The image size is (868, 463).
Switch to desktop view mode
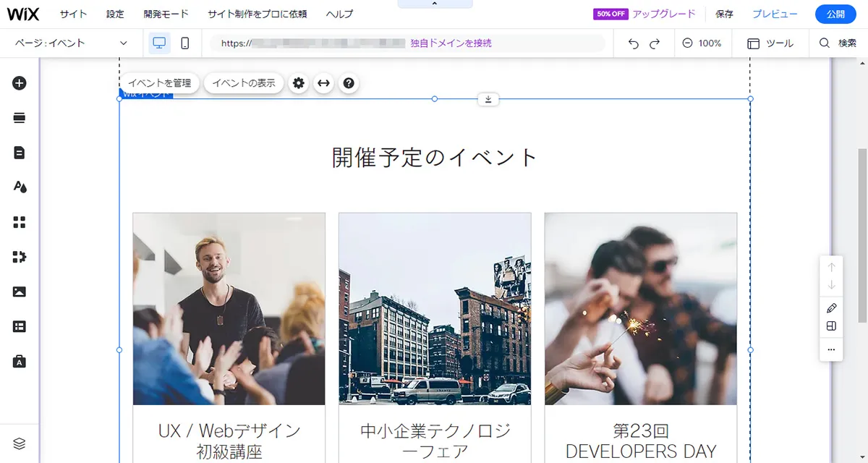coord(159,43)
